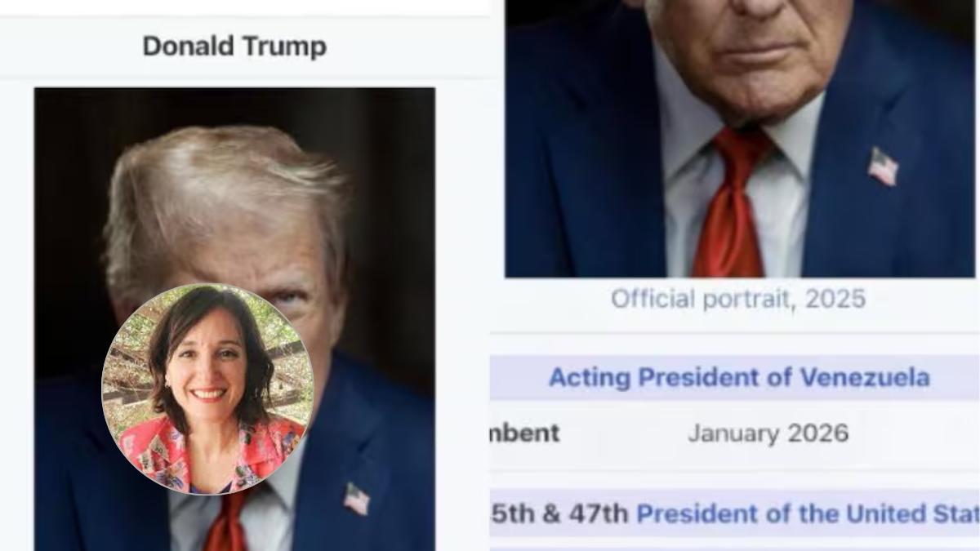Open the cropped official portrait image on right
The height and width of the screenshot is (551, 980).
[740, 139]
